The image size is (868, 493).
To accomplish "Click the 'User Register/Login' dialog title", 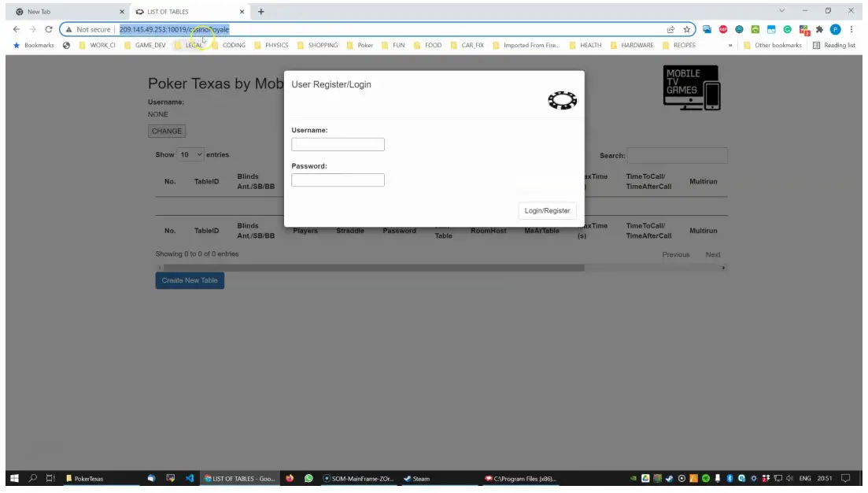I will click(331, 85).
